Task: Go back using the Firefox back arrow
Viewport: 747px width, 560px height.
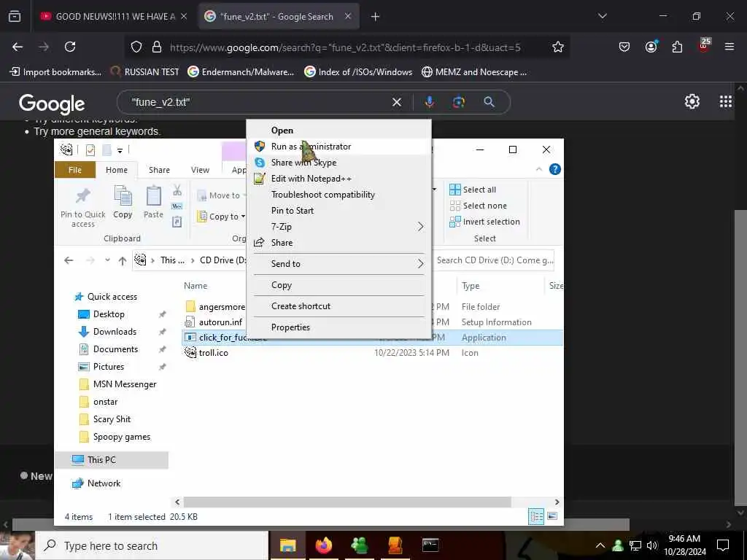Action: tap(18, 47)
